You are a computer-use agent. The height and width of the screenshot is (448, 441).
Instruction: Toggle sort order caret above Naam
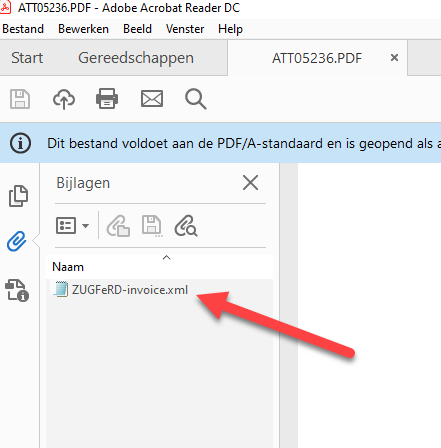point(166,258)
